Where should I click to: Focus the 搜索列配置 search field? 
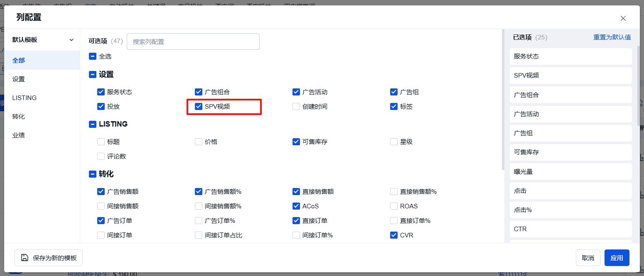[193, 42]
